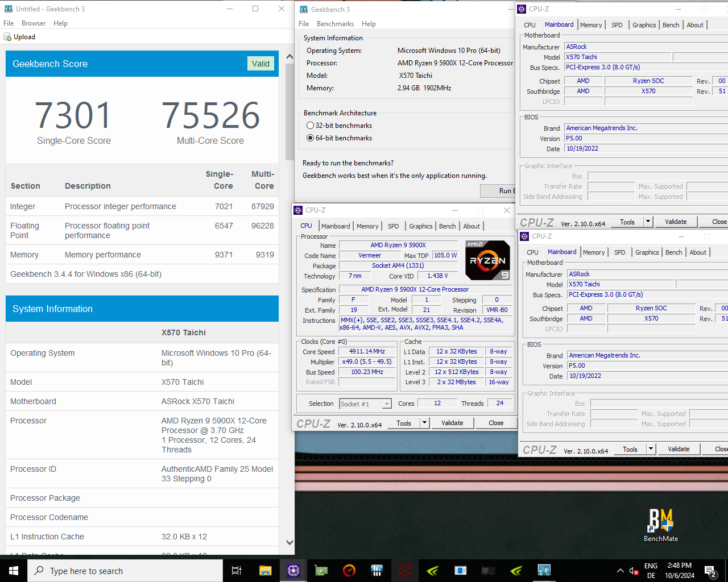
Task: Open Task View from the taskbar
Action: point(237,571)
